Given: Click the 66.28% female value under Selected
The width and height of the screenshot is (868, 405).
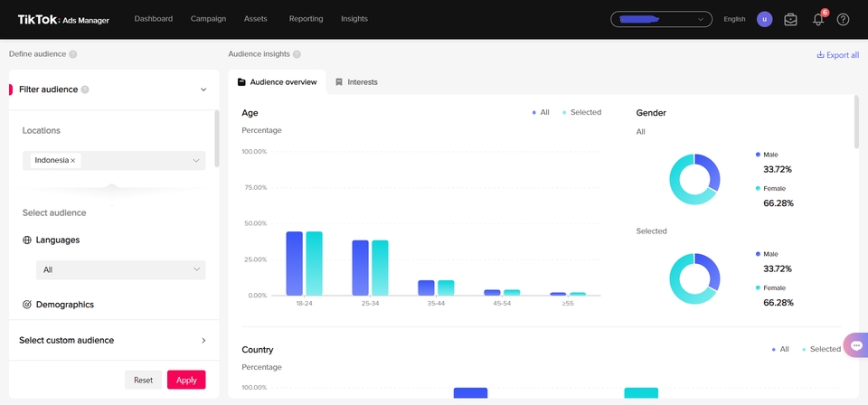Looking at the screenshot, I should point(778,303).
